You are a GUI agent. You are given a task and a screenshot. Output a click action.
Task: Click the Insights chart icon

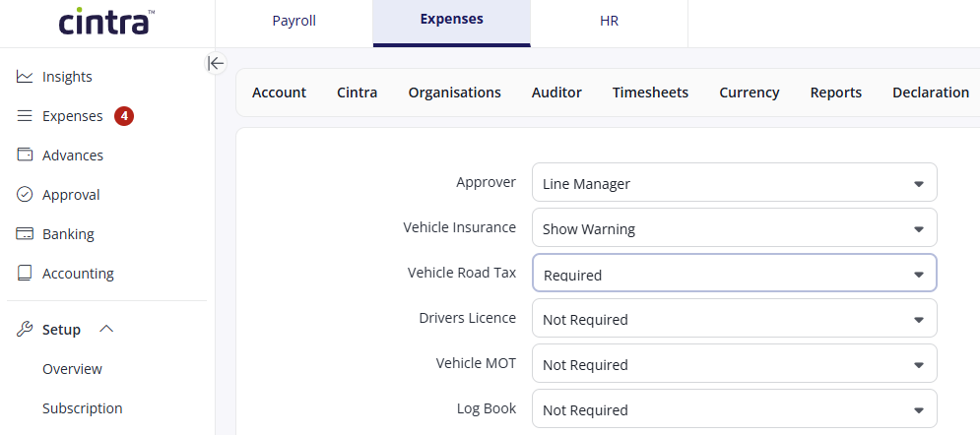pos(25,77)
